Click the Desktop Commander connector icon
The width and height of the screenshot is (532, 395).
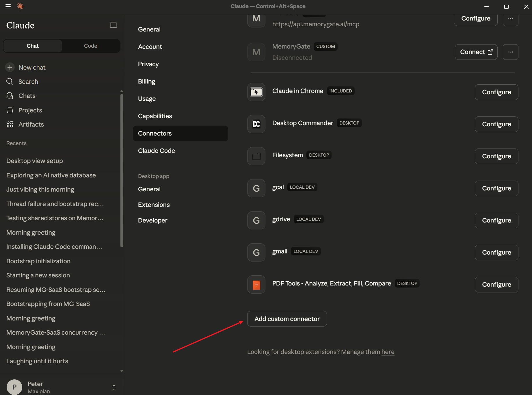coord(256,124)
